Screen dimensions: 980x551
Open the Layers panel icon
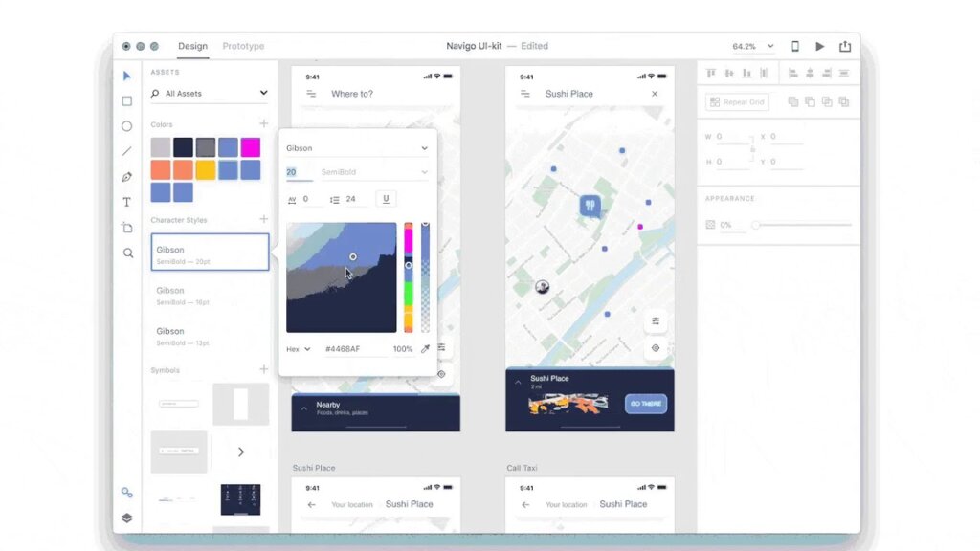127,518
